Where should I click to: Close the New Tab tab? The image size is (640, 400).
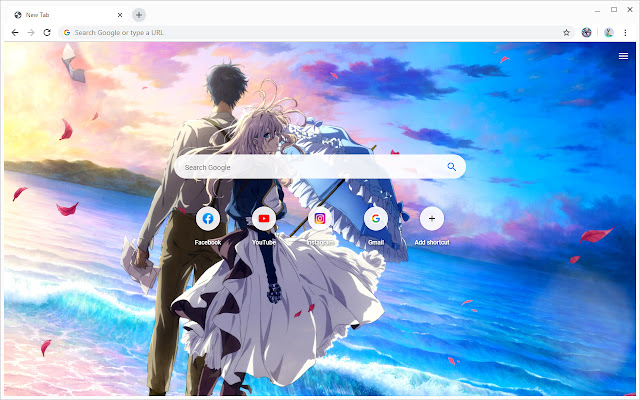tap(120, 15)
